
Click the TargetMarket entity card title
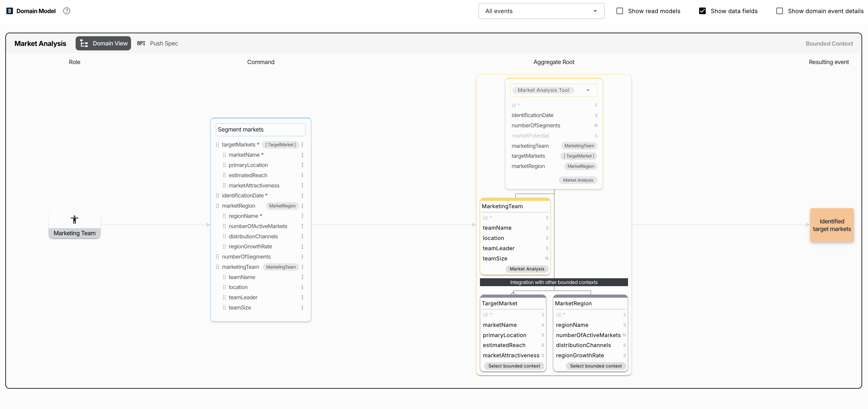click(499, 303)
